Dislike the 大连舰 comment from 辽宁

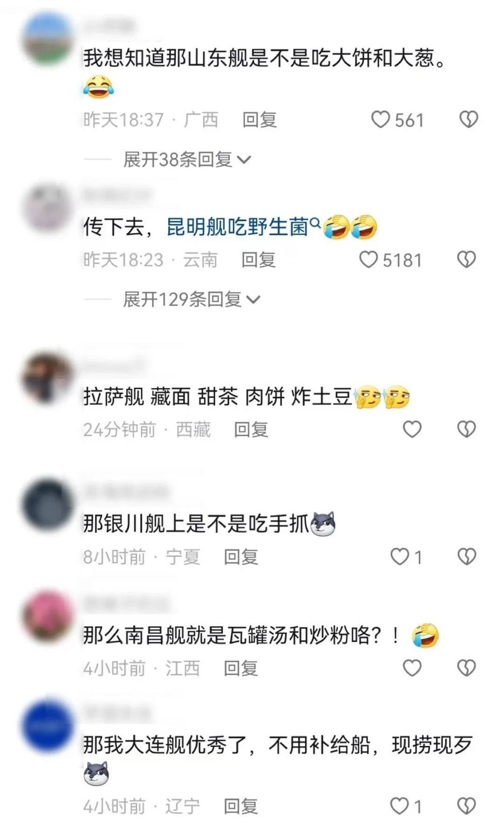point(467,806)
